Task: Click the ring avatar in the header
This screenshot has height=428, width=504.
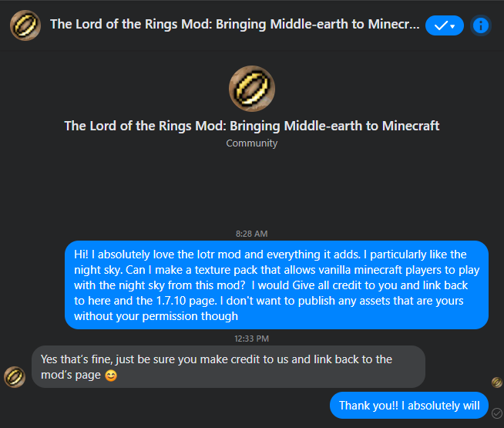Action: click(25, 25)
